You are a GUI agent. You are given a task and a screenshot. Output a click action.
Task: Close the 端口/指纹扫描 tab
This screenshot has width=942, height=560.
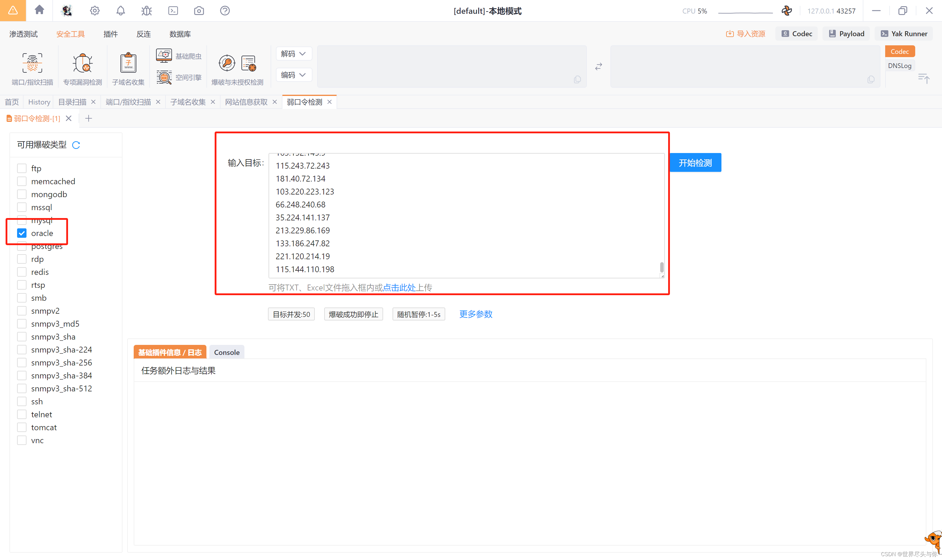[158, 102]
